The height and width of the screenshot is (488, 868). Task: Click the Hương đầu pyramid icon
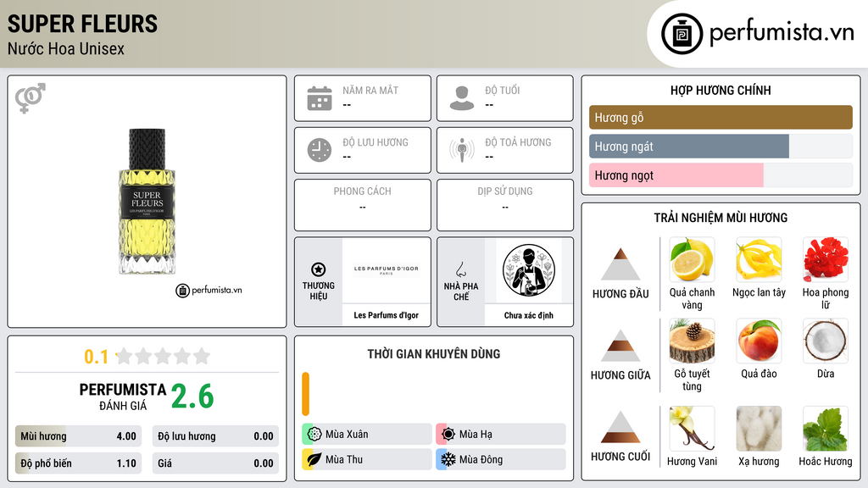pos(620,264)
